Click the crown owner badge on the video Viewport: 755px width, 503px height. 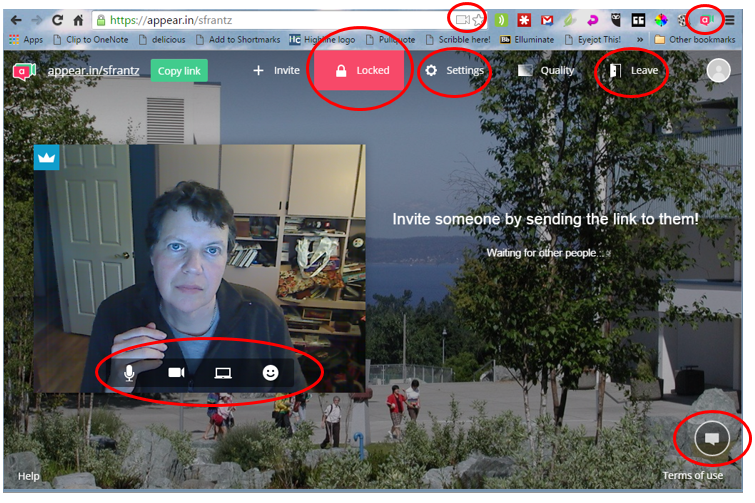click(x=47, y=157)
